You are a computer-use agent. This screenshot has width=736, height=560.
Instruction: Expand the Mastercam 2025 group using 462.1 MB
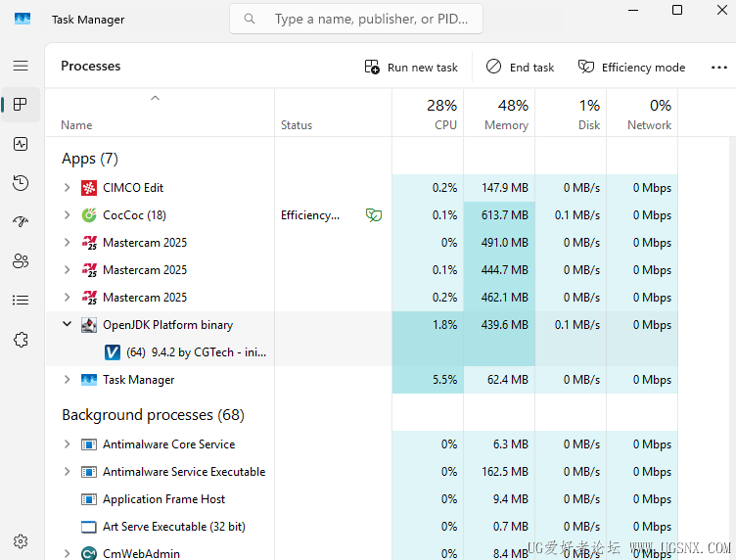point(68,298)
